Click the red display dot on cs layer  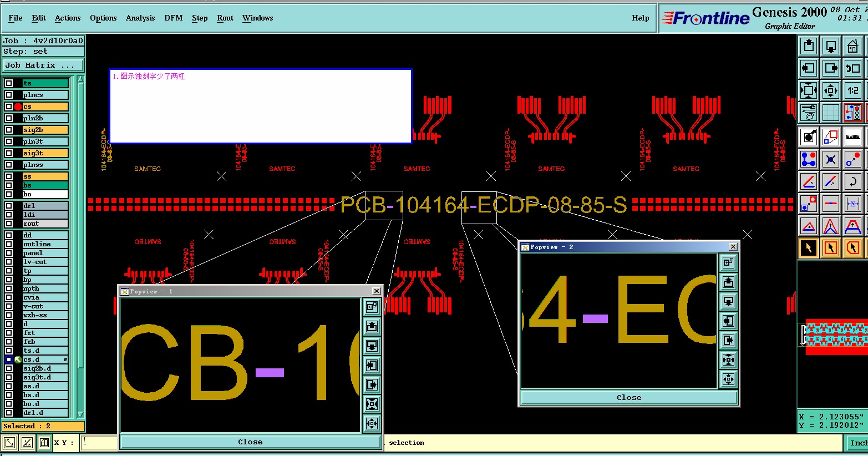18,107
